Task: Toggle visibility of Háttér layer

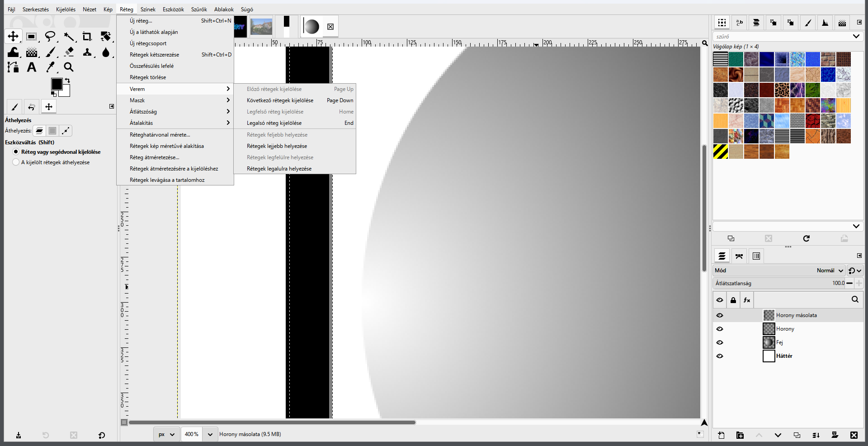Action: point(720,356)
